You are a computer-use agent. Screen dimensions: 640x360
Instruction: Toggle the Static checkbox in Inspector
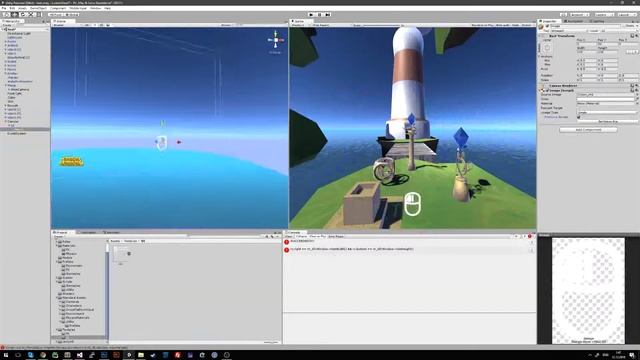tap(624, 26)
